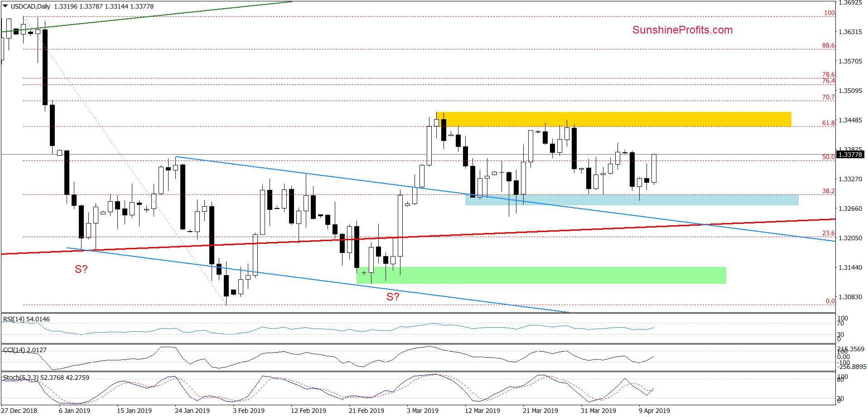
Task: Click the 23.6 Fibonacci level label
Action: click(x=828, y=233)
